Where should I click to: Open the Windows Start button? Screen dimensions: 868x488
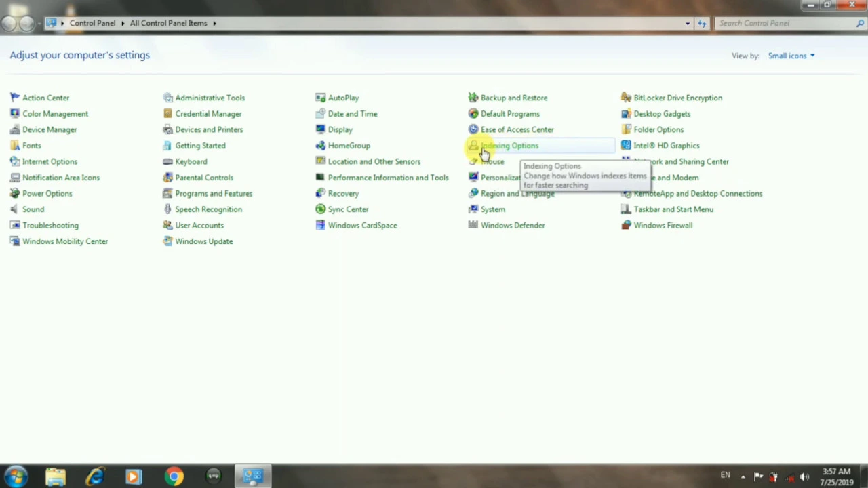15,476
